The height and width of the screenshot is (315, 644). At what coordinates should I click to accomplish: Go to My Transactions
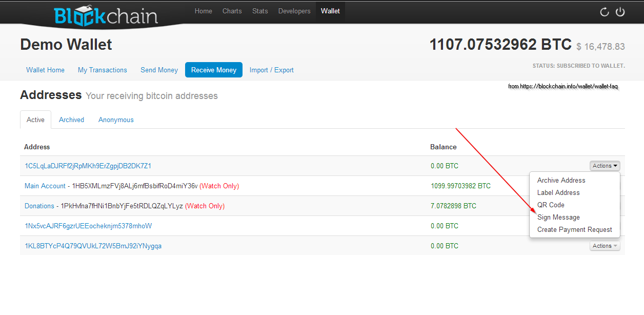103,70
